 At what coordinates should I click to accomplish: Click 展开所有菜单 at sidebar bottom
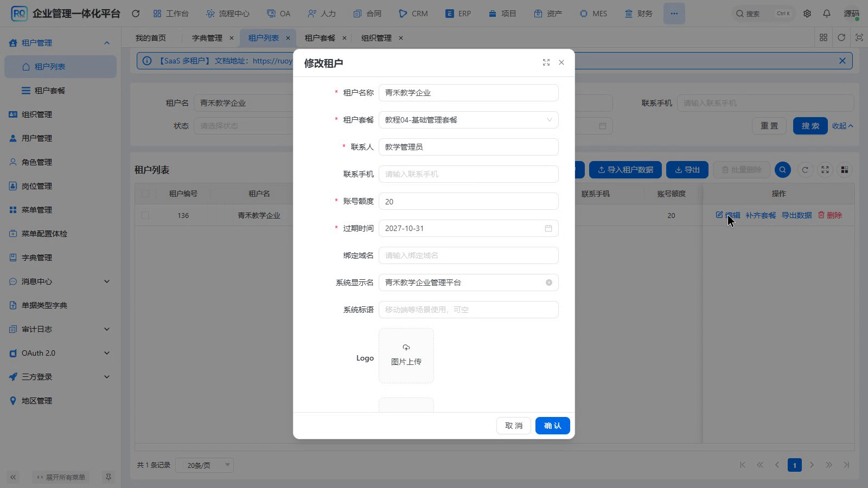(61, 477)
